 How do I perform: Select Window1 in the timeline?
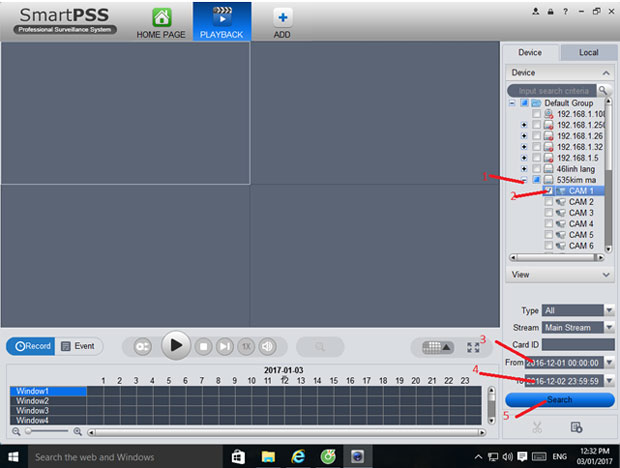coord(48,391)
